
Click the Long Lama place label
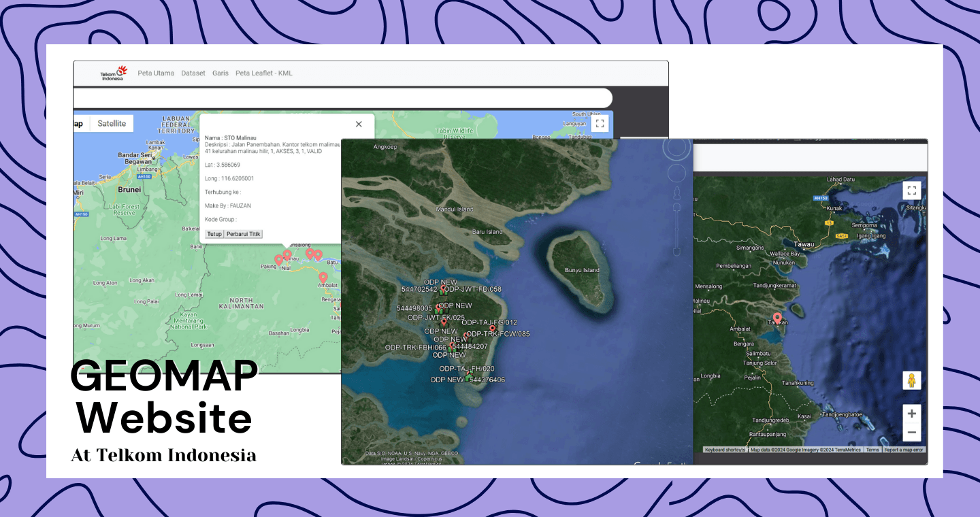tap(113, 238)
